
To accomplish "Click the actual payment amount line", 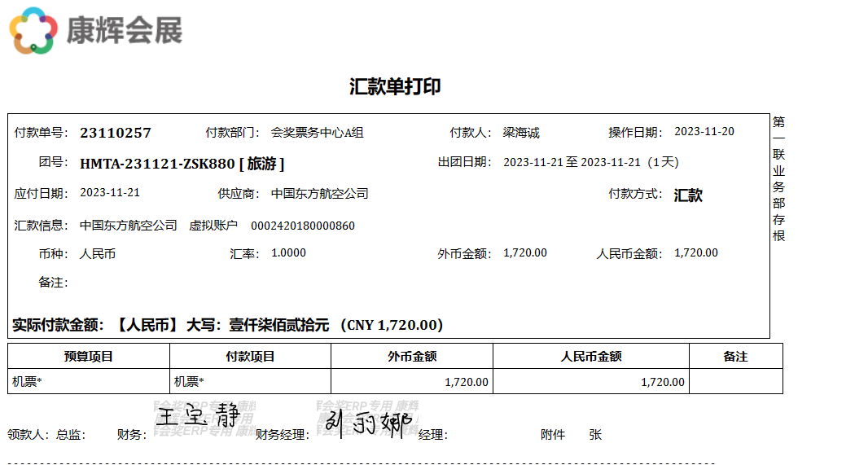I will click(x=228, y=325).
